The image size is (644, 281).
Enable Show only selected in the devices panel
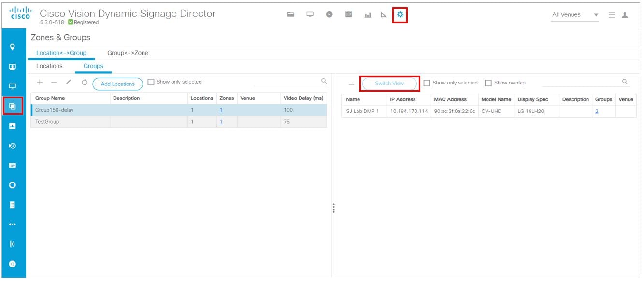point(427,83)
